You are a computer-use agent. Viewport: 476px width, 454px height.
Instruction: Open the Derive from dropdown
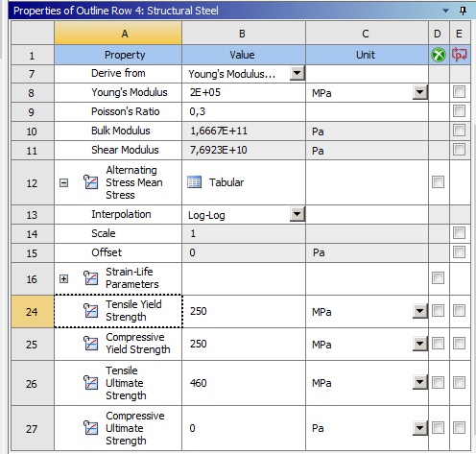pos(297,73)
